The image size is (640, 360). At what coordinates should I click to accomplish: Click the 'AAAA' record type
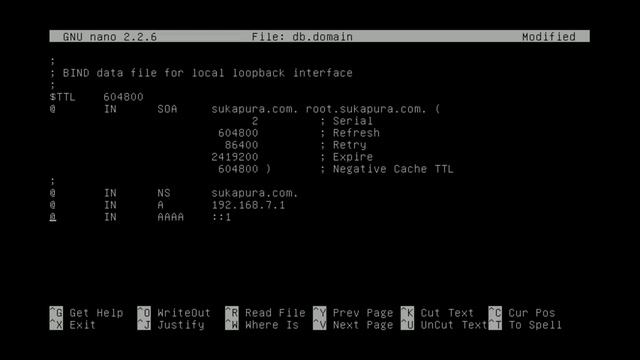tap(171, 217)
